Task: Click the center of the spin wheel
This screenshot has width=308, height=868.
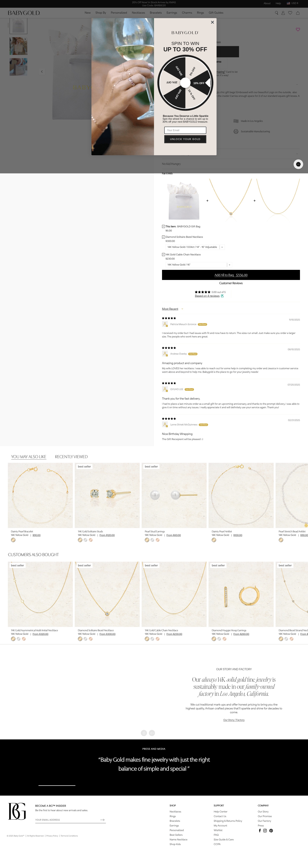Action: coord(185,83)
